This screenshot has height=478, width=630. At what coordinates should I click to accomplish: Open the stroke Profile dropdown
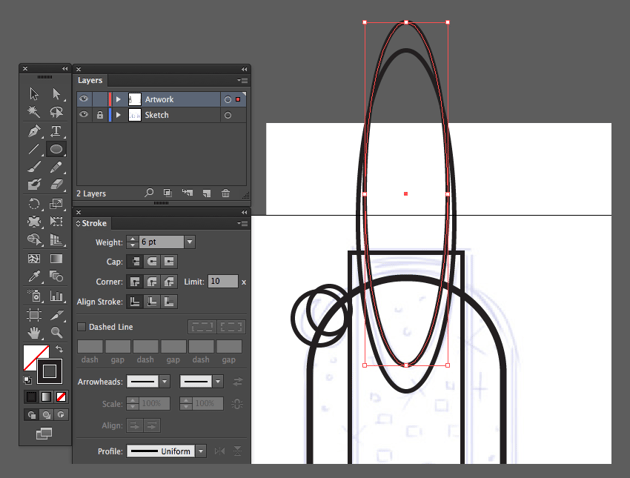200,451
